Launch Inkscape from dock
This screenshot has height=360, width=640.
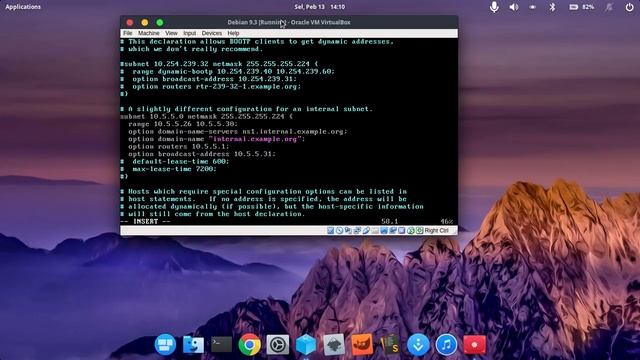[334, 344]
